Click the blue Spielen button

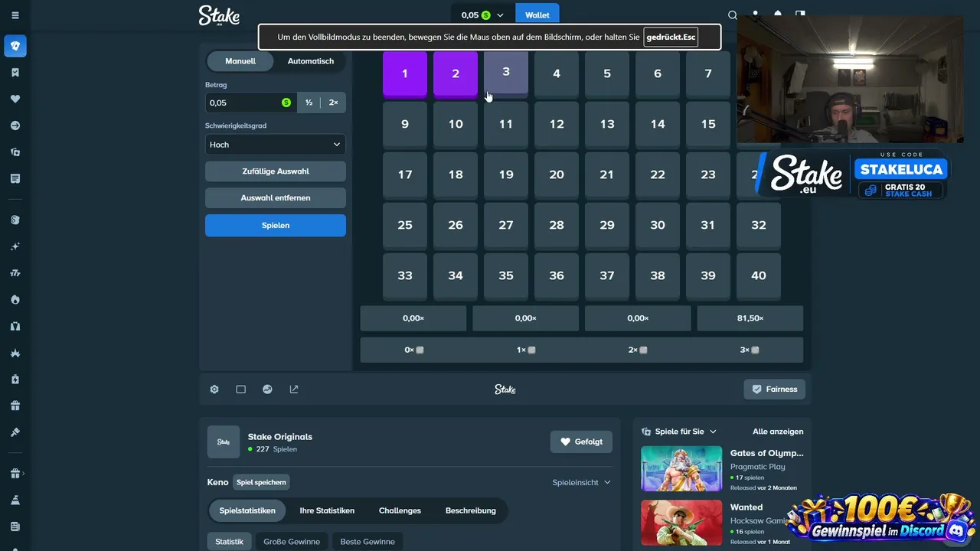276,226
